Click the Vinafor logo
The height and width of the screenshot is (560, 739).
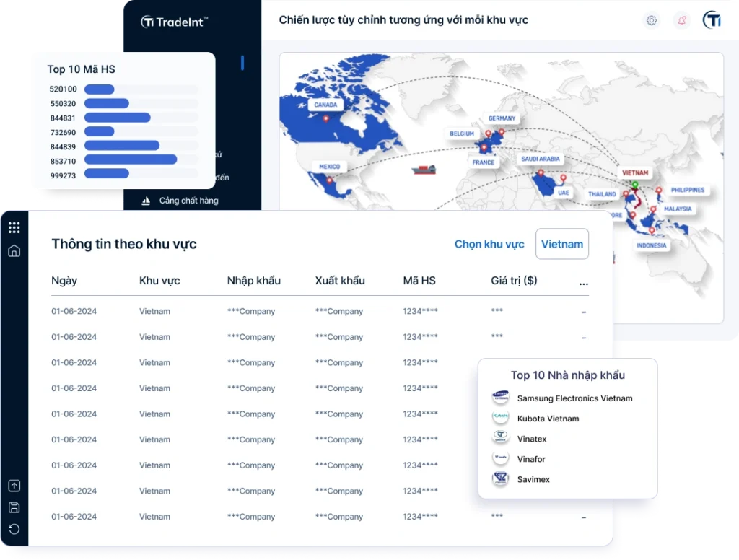(501, 458)
